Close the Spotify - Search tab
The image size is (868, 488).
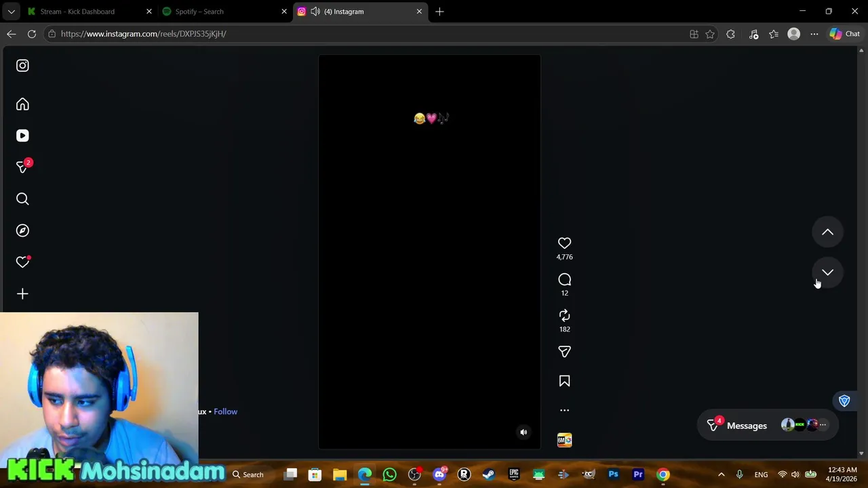click(x=284, y=12)
